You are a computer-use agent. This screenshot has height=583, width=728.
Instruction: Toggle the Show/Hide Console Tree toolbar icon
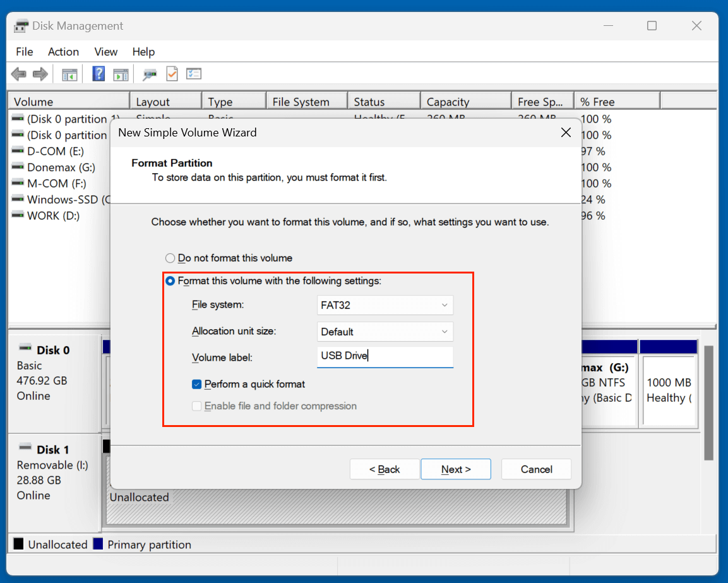tap(69, 73)
